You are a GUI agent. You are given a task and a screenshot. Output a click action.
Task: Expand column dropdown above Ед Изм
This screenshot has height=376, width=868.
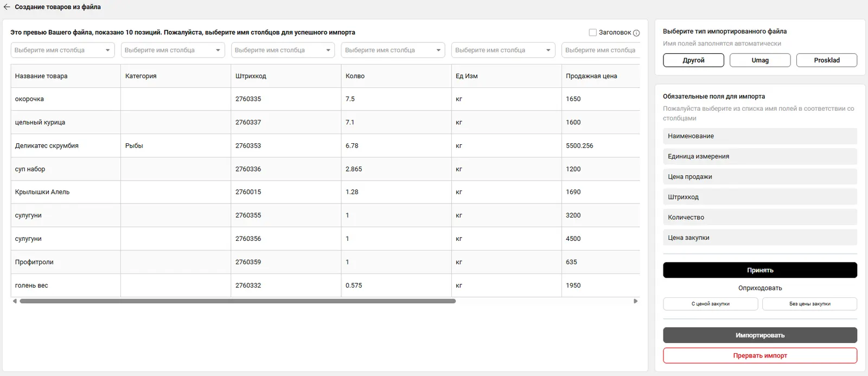click(503, 50)
